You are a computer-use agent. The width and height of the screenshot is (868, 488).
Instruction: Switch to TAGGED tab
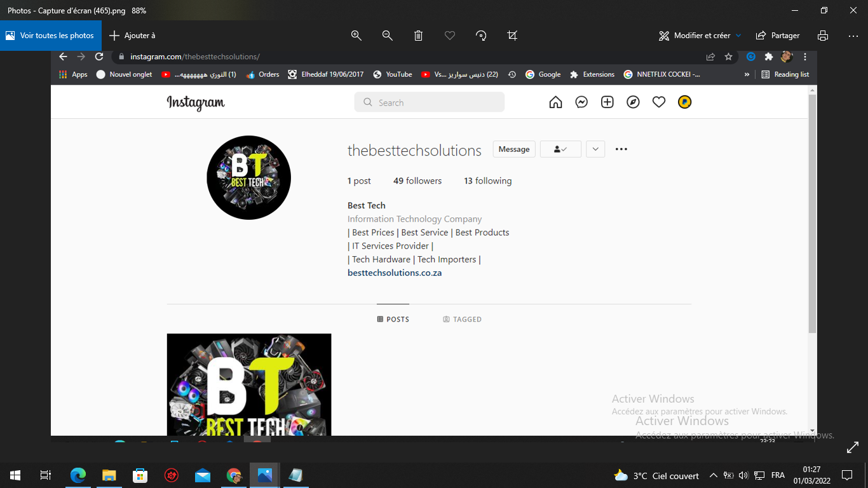pos(463,319)
